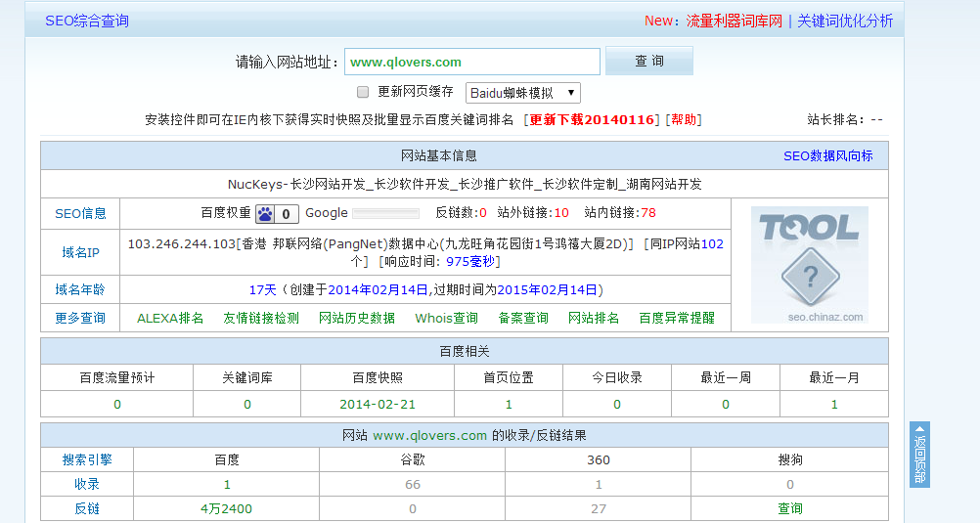Click the 搜狗 反链 查询 link
Viewport: 980px width, 523px height.
tap(790, 508)
